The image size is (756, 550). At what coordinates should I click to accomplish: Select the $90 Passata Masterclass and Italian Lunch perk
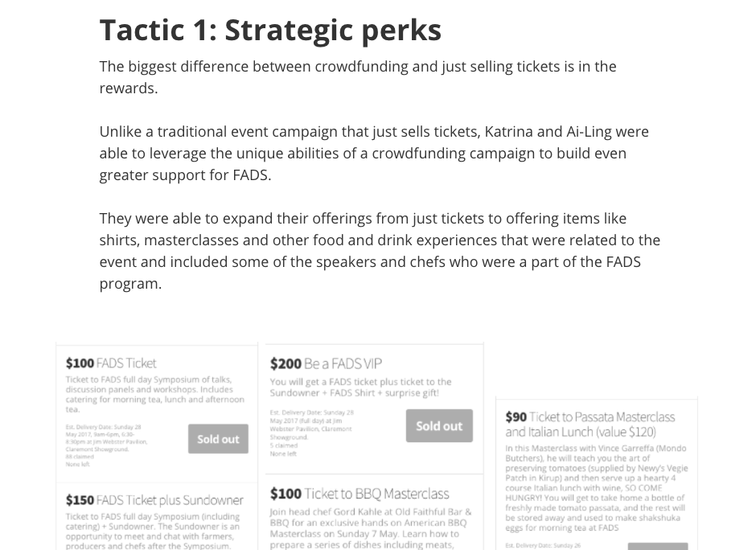tap(597, 474)
